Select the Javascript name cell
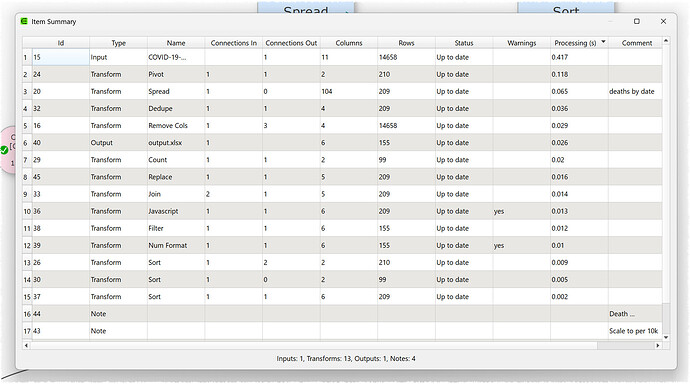This screenshot has width=690, height=384. [176, 211]
